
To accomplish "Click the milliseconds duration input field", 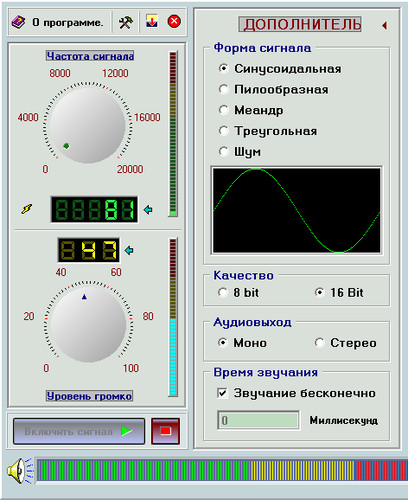I will 258,420.
